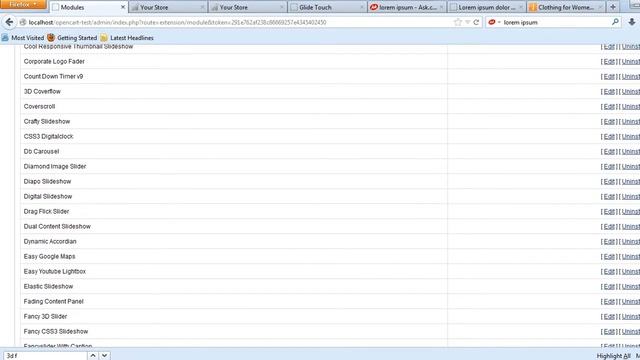The width and height of the screenshot is (640, 360).
Task: Switch to Lorem ipsum dolor tab
Action: tap(486, 7)
